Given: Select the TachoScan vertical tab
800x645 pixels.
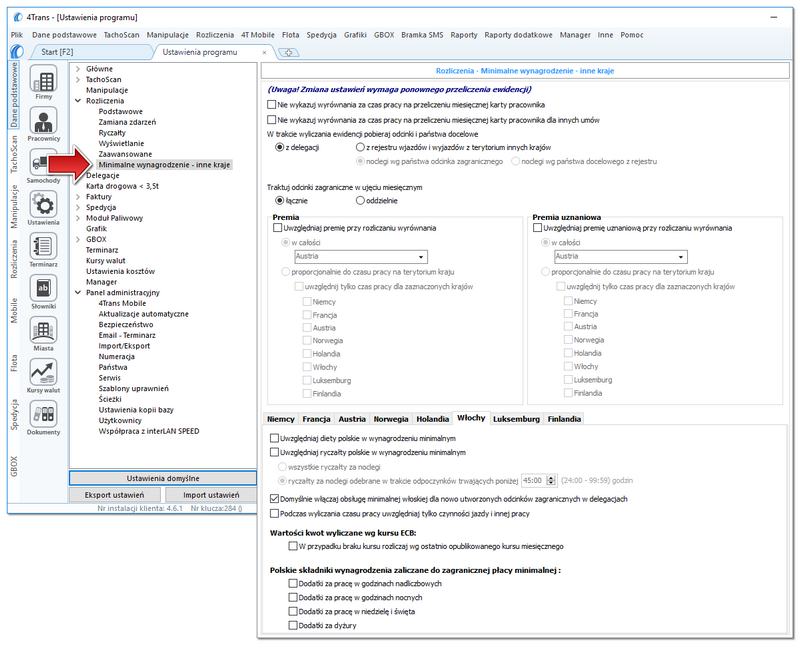Looking at the screenshot, I should pyautogui.click(x=14, y=154).
